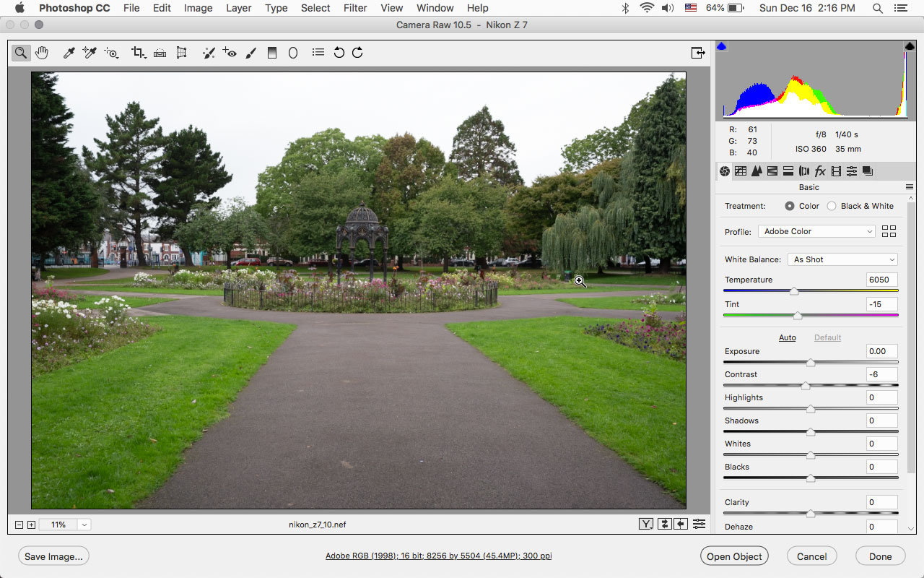Swap before and after settings
The image size is (924, 578).
664,525
